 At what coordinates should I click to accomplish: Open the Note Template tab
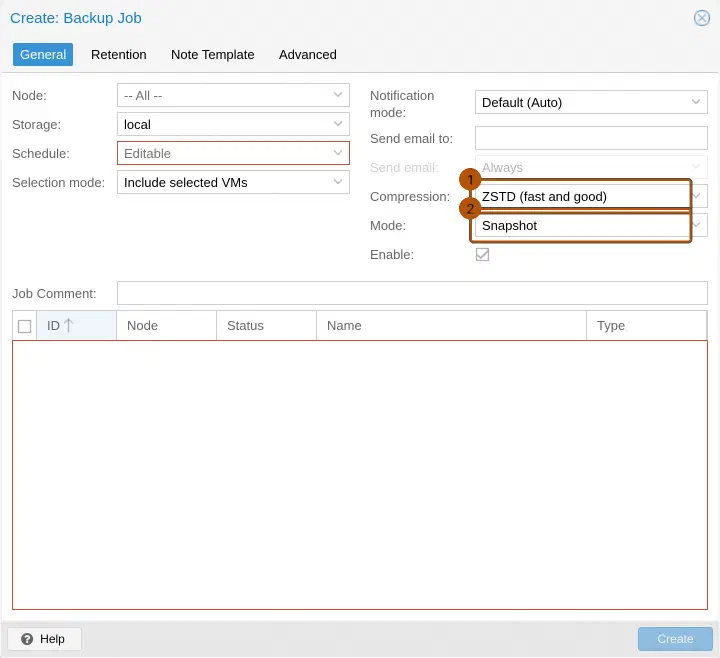click(213, 55)
